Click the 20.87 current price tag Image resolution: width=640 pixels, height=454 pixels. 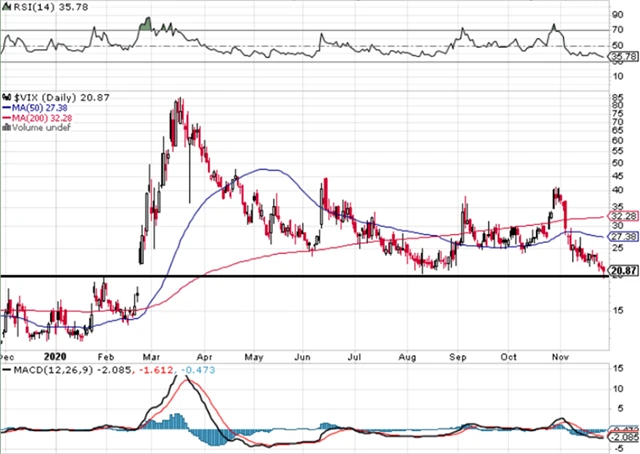point(622,272)
